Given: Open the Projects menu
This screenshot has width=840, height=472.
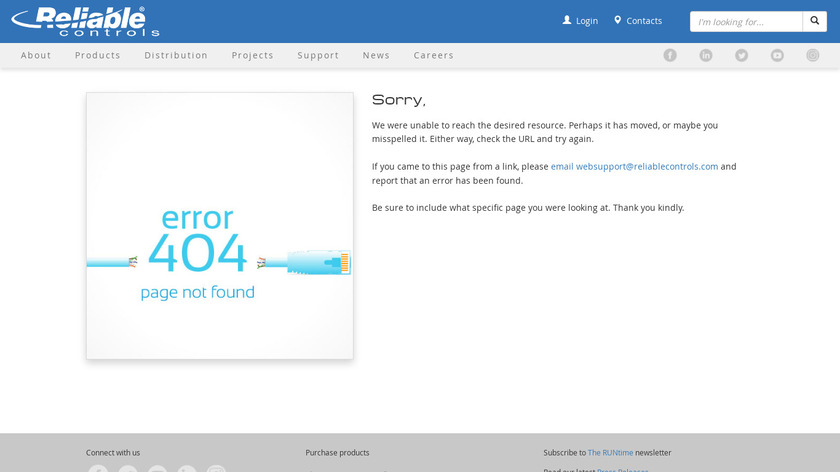Looking at the screenshot, I should click(x=252, y=55).
